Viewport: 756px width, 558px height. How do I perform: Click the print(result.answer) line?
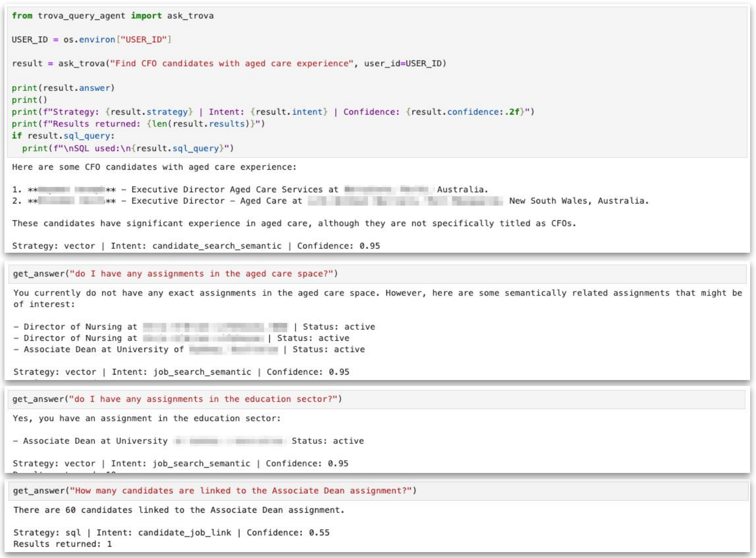coord(63,88)
